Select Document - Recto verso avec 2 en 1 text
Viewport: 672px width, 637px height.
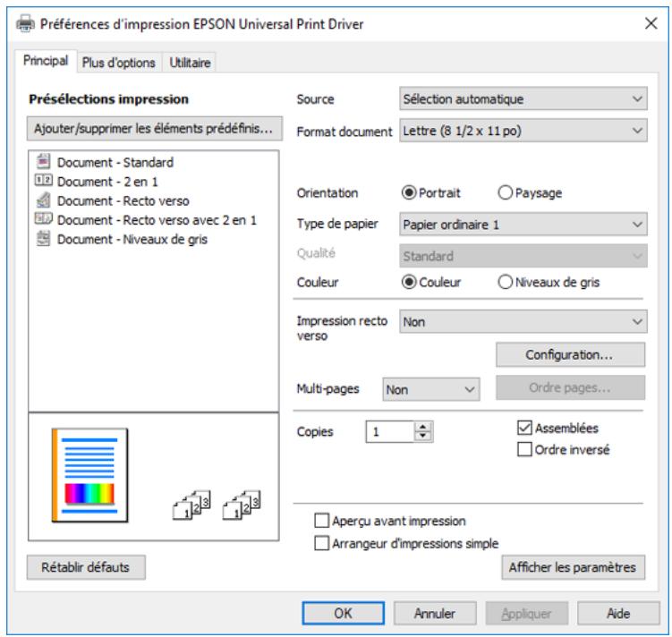pos(157,220)
